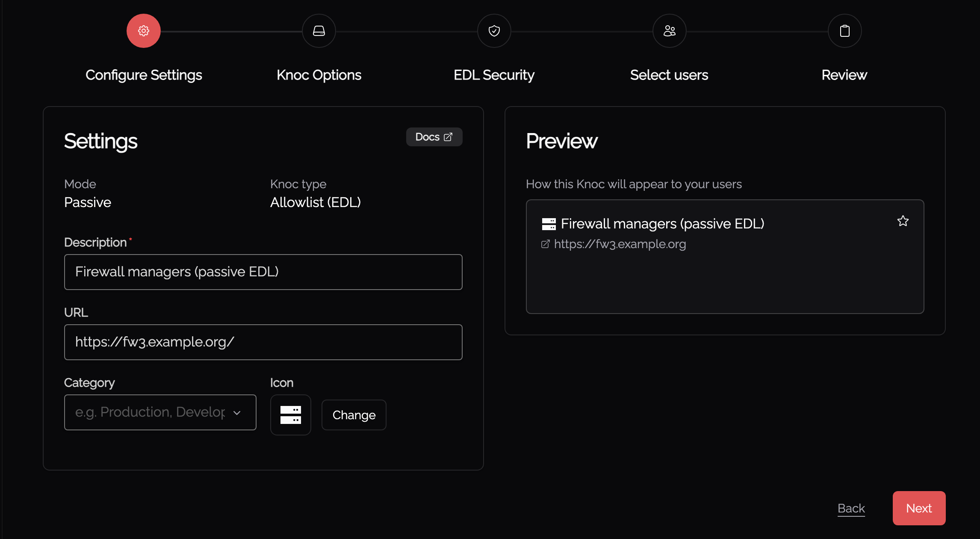The image size is (980, 539).
Task: Select the Knoc Options step label
Action: 319,75
